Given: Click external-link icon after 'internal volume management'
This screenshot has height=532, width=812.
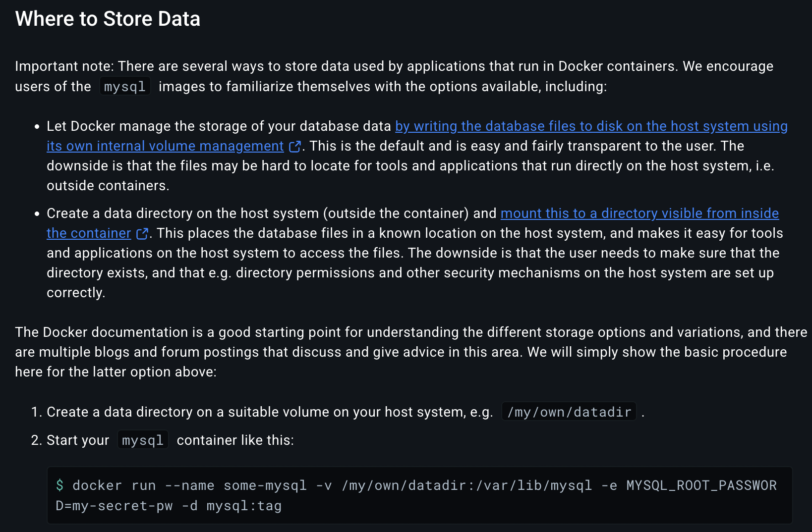Looking at the screenshot, I should tap(295, 147).
